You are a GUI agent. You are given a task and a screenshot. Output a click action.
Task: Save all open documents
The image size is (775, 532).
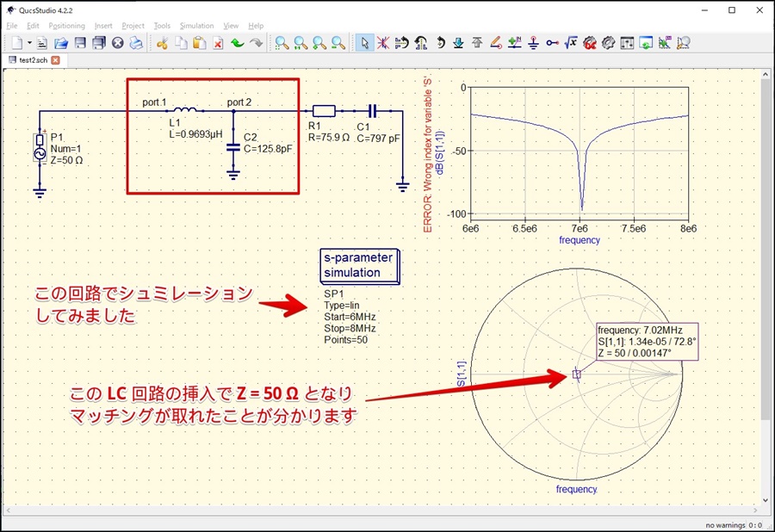point(99,43)
